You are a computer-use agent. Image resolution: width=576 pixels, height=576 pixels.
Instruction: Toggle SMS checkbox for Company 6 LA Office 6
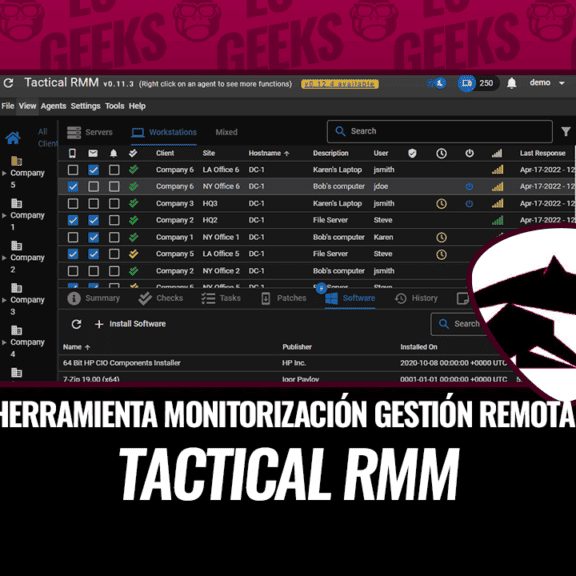tap(73, 170)
